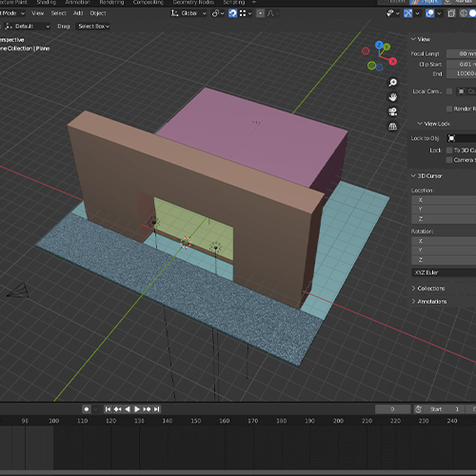The width and height of the screenshot is (476, 476).
Task: Open the XYZ Euler rotation mode dropdown
Action: [444, 272]
